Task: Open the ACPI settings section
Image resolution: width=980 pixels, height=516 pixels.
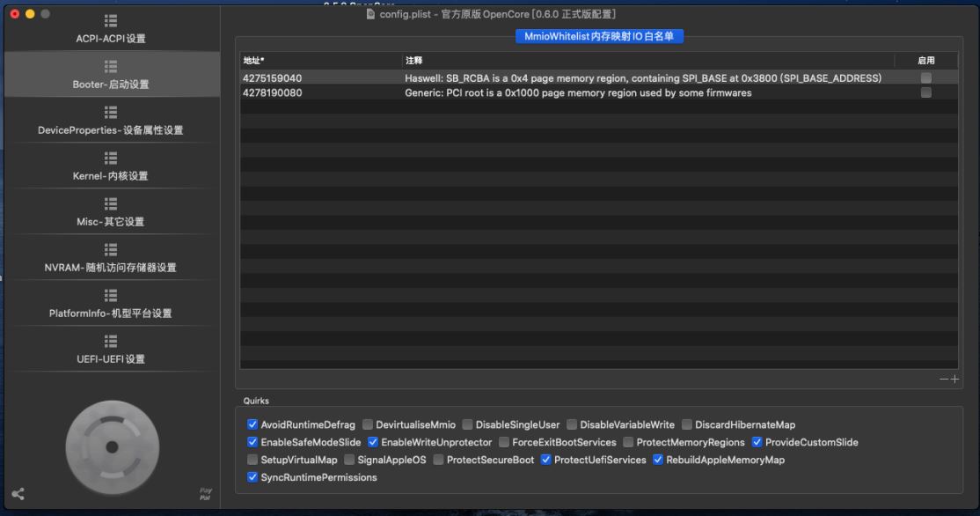Action: (111, 29)
